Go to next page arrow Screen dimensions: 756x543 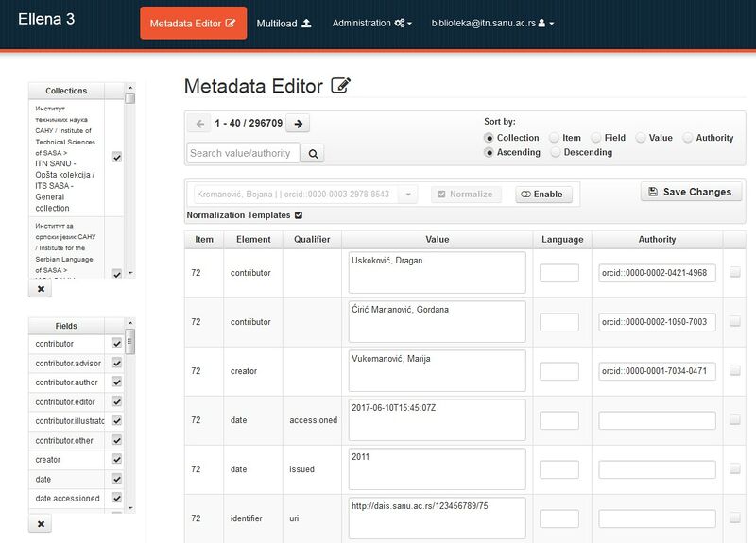[297, 124]
